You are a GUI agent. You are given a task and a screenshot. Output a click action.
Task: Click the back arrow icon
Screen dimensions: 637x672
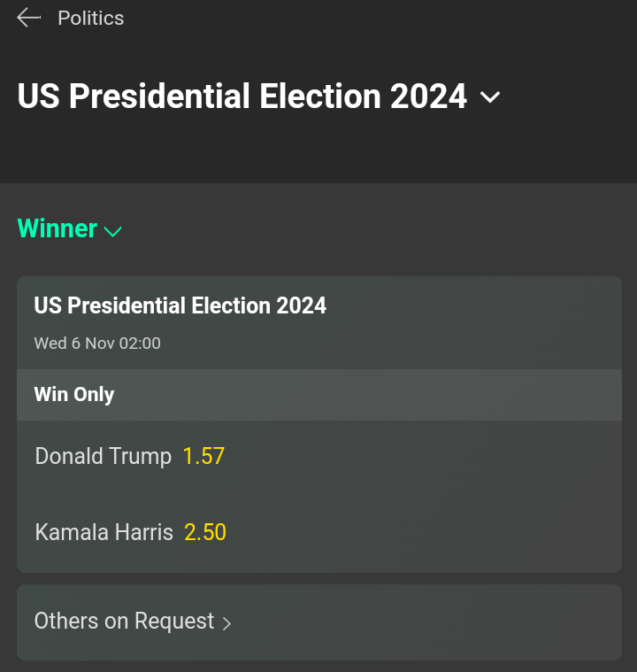[28, 18]
